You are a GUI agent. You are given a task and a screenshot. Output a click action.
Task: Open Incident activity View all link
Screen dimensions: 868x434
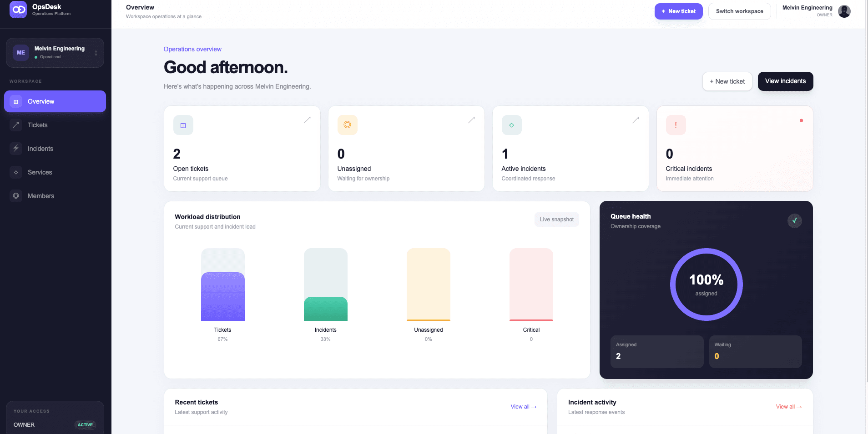pyautogui.click(x=789, y=407)
